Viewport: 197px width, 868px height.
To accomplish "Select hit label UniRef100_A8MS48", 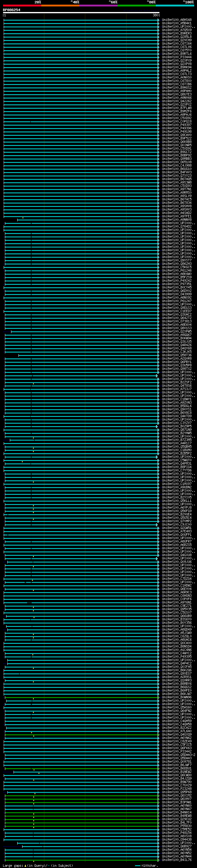I will pos(177,20).
